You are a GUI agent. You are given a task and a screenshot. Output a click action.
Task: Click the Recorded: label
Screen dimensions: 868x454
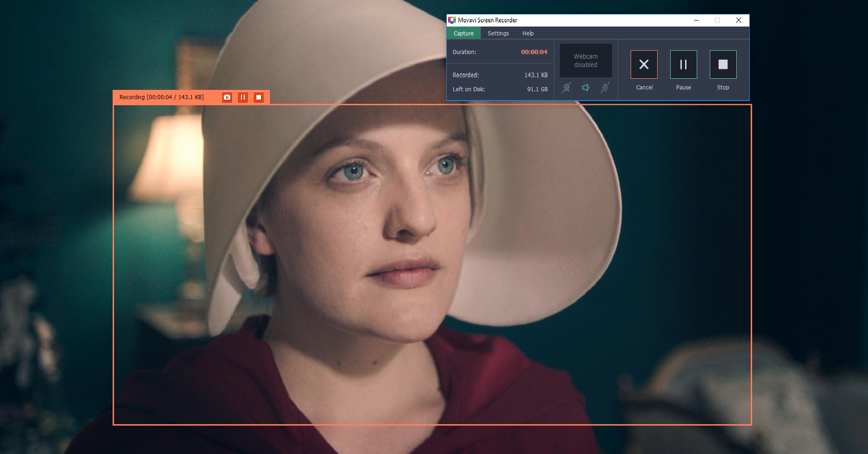(465, 75)
